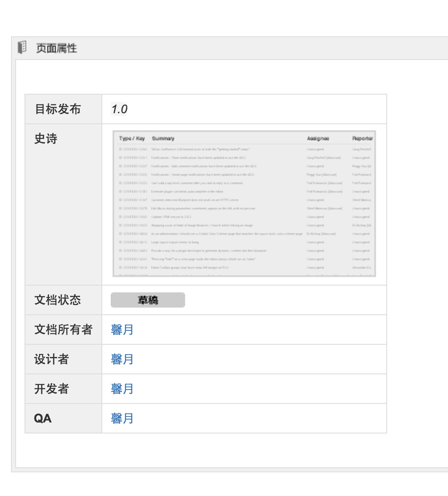The image size is (448, 496).
Task: Open the 馨月 link for 开发者
Action: click(x=123, y=389)
